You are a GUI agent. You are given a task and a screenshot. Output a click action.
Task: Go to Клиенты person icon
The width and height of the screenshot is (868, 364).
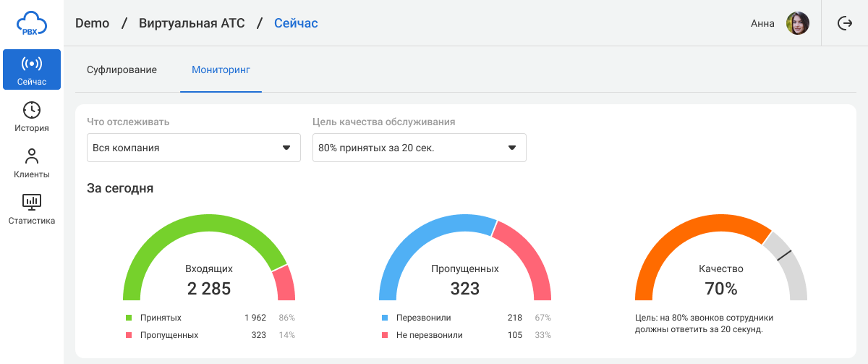(31, 156)
